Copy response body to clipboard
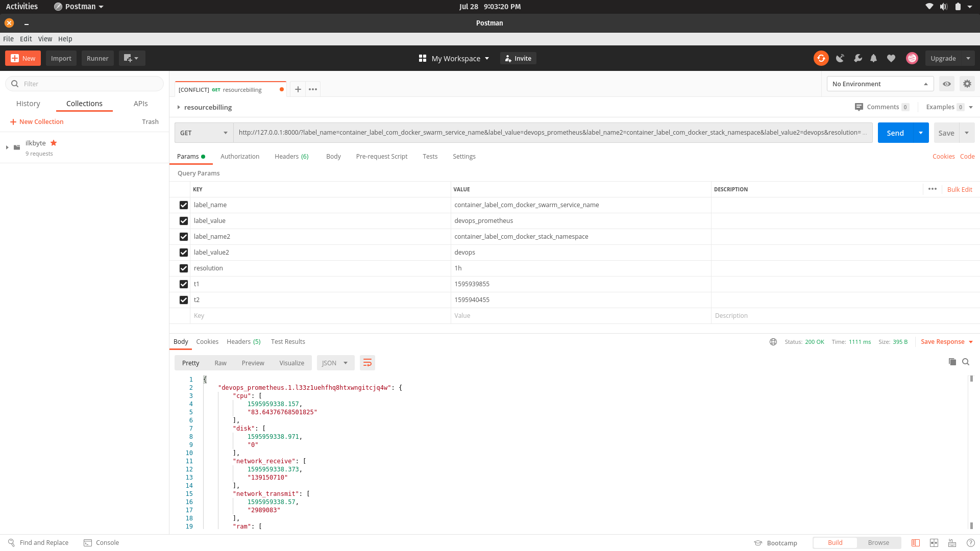 pyautogui.click(x=952, y=362)
